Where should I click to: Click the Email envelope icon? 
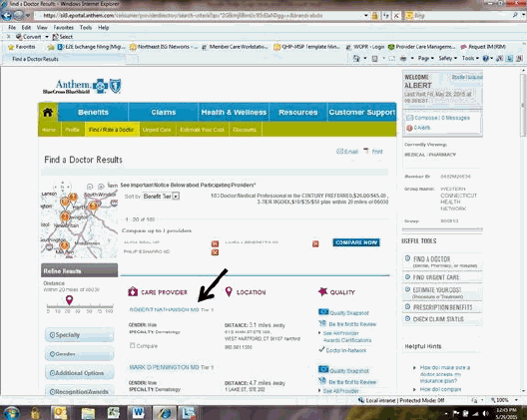[x=339, y=152]
